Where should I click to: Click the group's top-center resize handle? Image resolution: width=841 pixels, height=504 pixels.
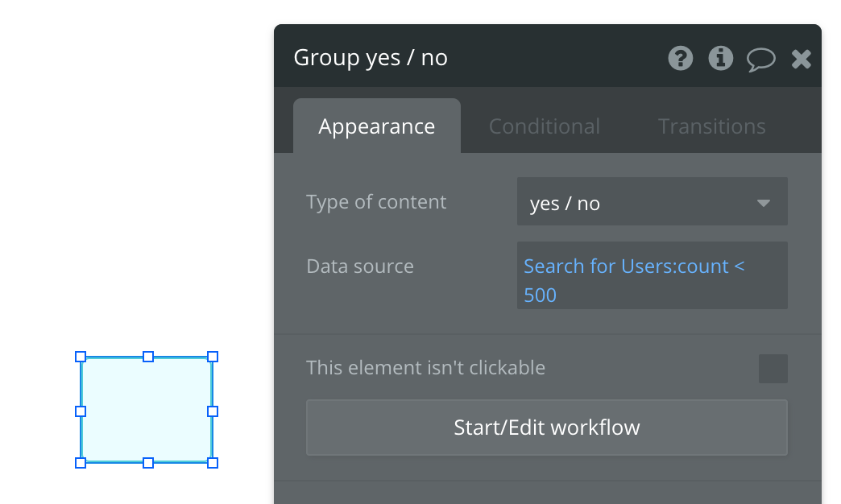point(148,357)
